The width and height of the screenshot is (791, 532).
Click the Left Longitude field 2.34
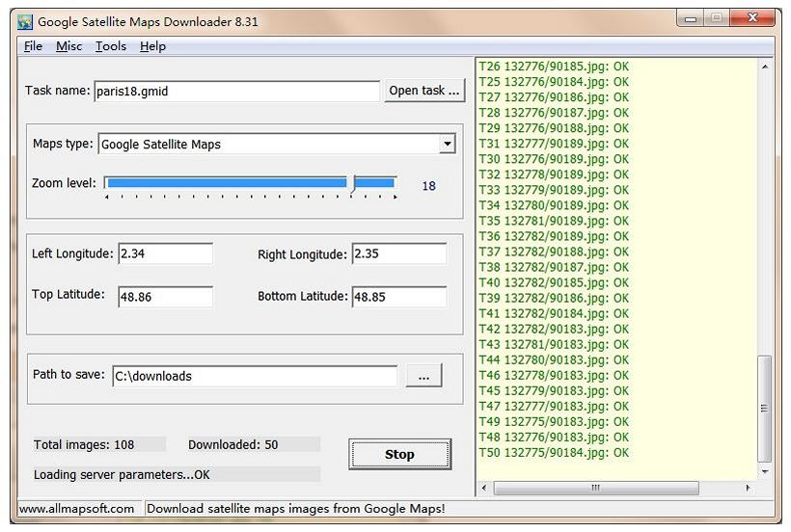(x=166, y=253)
